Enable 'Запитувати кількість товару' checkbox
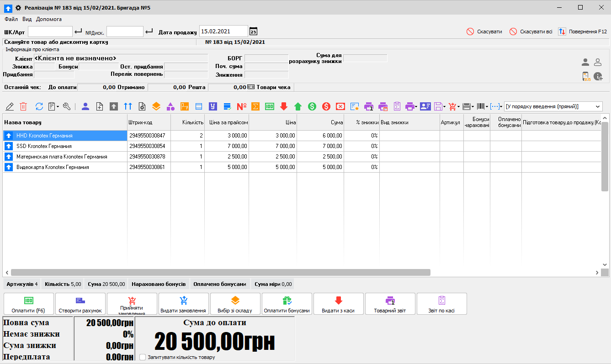Viewport: 611px width, 364px height. pyautogui.click(x=143, y=357)
